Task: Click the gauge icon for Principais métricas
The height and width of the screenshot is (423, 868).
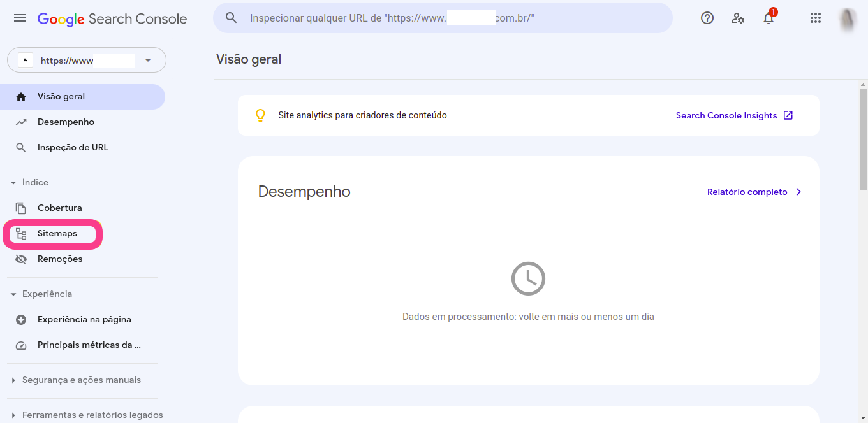Action: pyautogui.click(x=21, y=345)
